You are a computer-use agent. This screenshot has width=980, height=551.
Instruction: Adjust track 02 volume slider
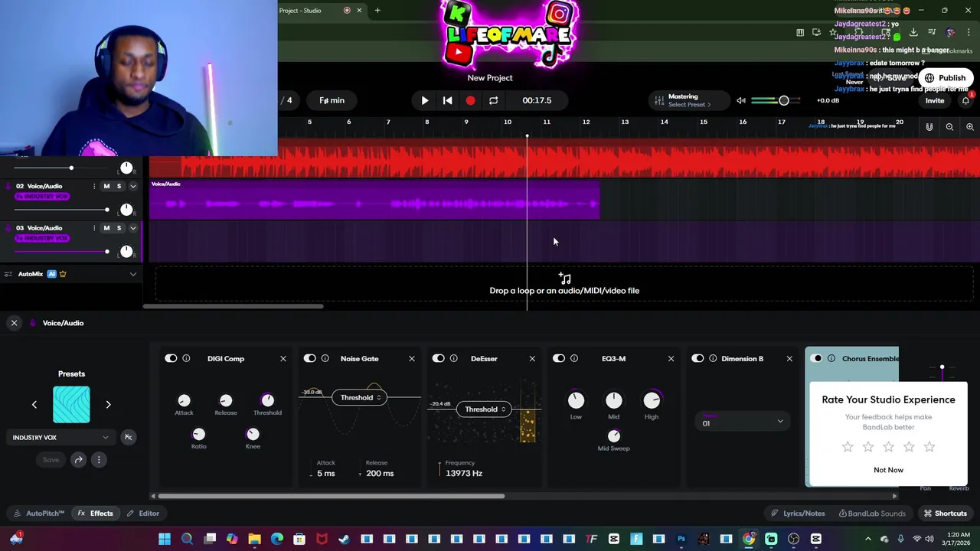coord(60,210)
